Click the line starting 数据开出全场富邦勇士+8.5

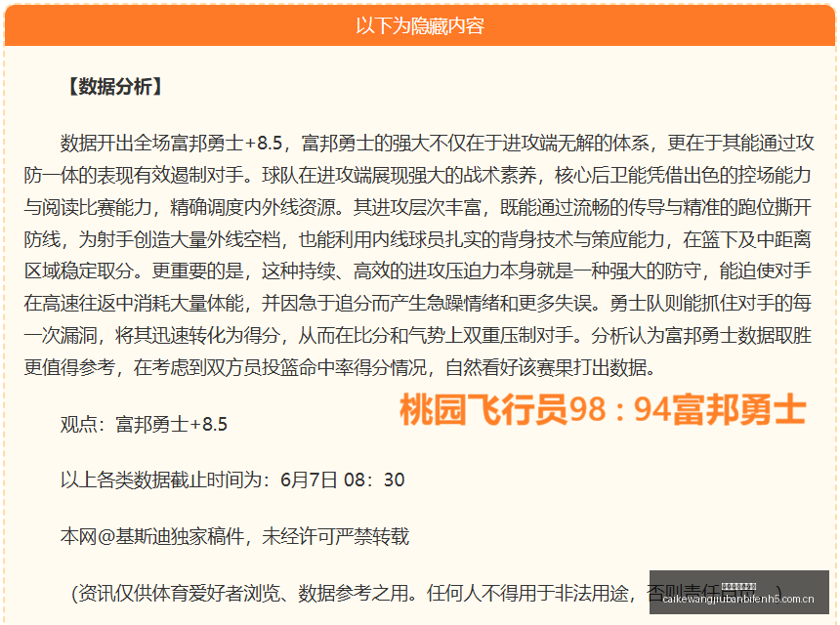point(438,143)
